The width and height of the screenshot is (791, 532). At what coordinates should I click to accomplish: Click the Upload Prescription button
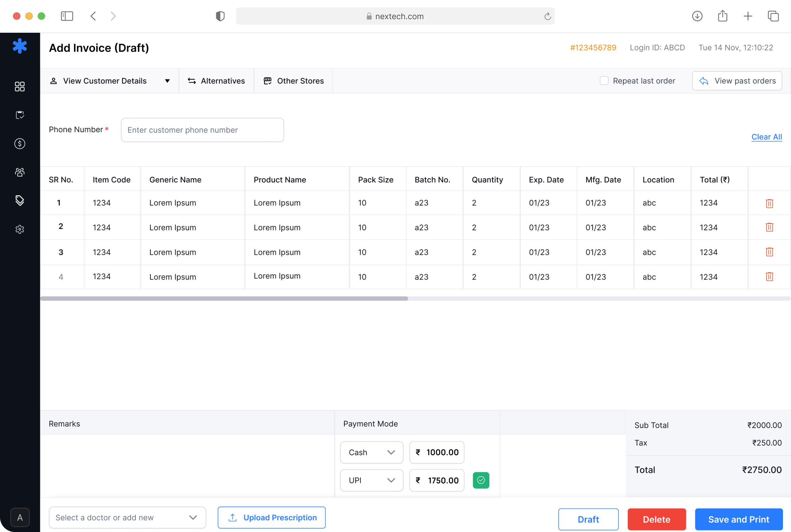[272, 517]
